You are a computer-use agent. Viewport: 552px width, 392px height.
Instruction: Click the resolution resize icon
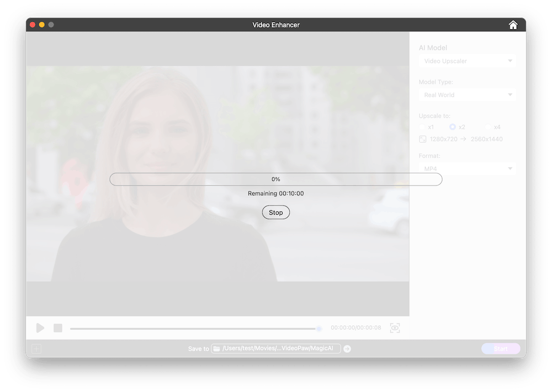click(423, 139)
